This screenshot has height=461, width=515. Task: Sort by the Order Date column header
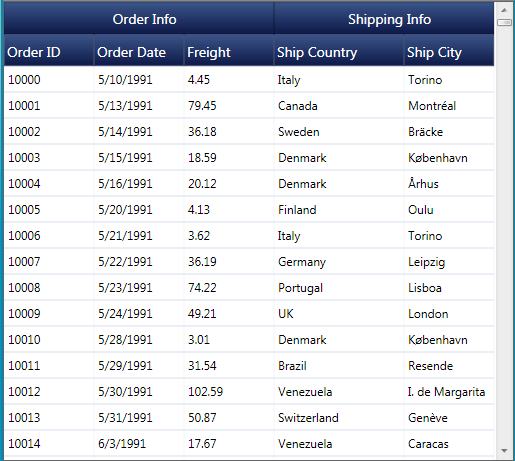tap(139, 50)
